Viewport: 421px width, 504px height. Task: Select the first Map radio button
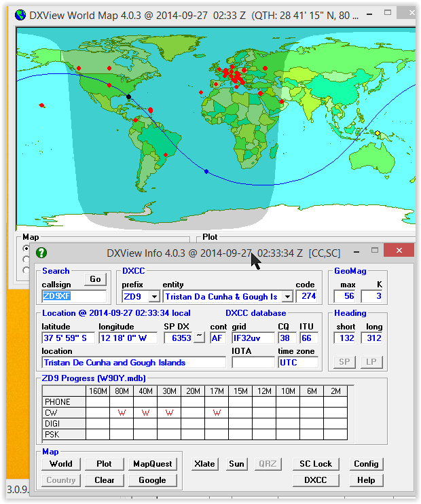point(26,248)
